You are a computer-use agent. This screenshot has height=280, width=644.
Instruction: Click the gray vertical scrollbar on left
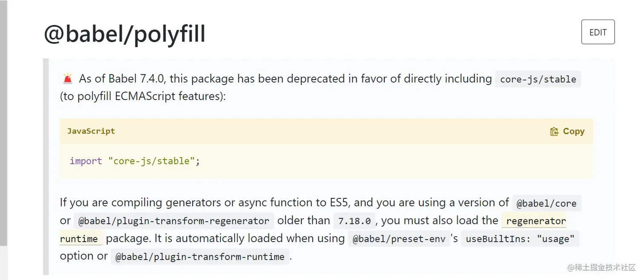[3, 123]
